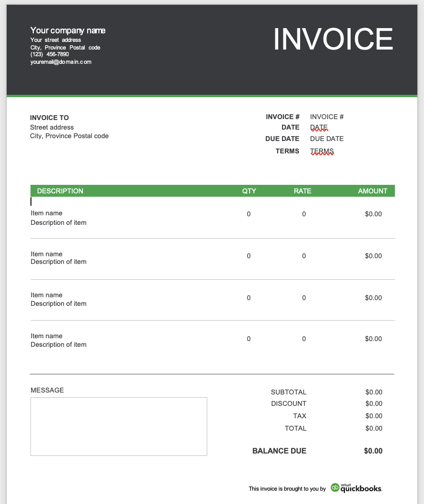Click the misspelled DATE placeholder value
424x504 pixels.
[x=319, y=128]
